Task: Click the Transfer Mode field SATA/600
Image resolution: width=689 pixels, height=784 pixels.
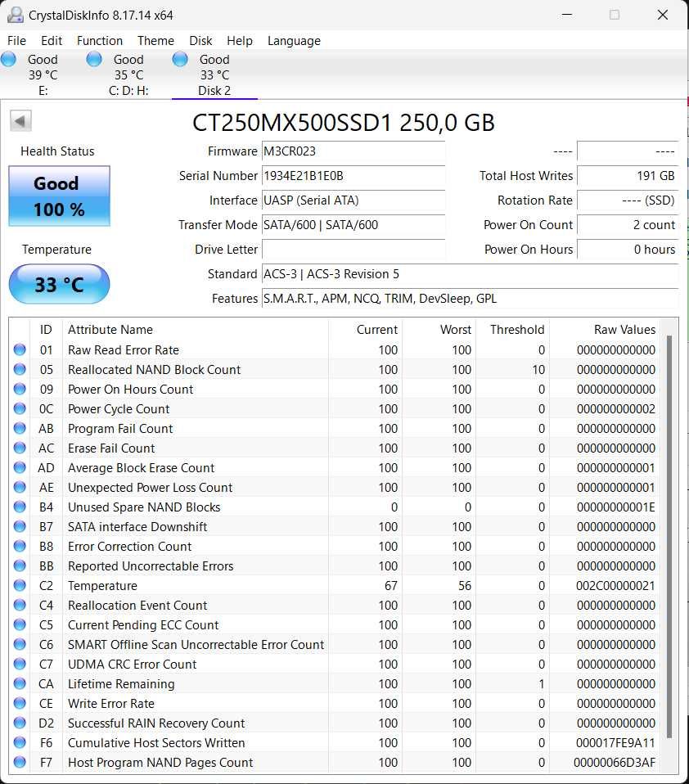Action: coord(354,224)
